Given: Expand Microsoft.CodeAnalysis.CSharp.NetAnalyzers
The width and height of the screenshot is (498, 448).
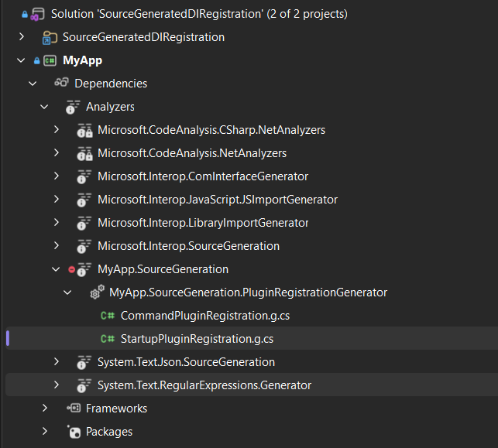Looking at the screenshot, I should click(57, 129).
